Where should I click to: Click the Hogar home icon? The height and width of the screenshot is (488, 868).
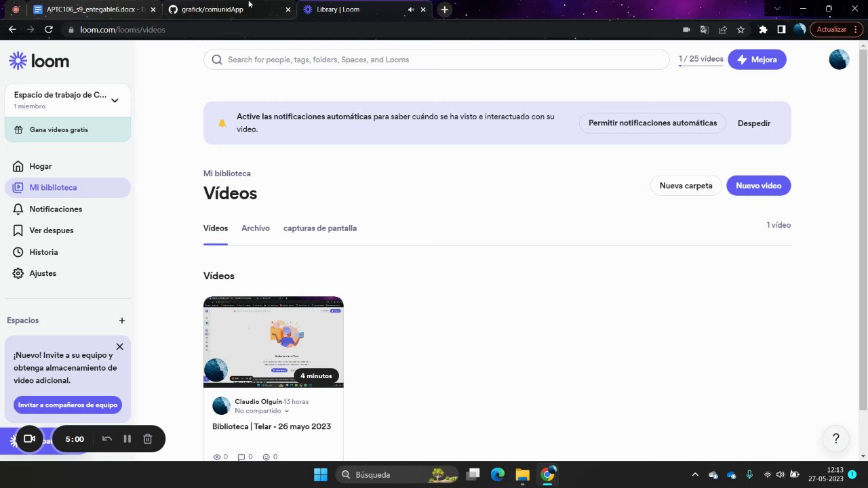(18, 166)
